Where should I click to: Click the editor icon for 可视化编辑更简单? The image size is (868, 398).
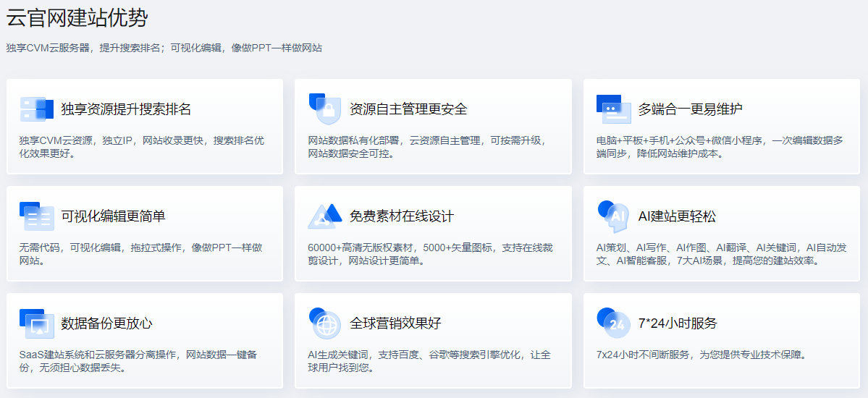pyautogui.click(x=36, y=216)
